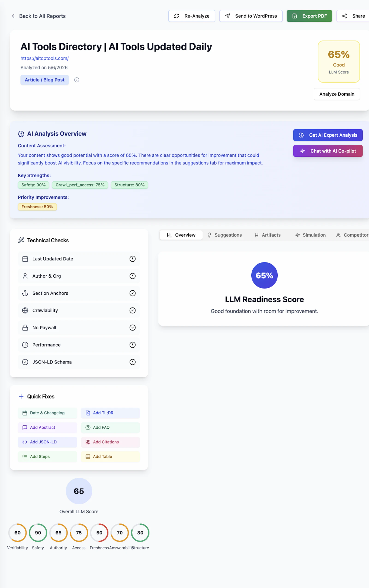The image size is (369, 588).
Task: Click the paper plane WordPress icon
Action: tap(227, 16)
